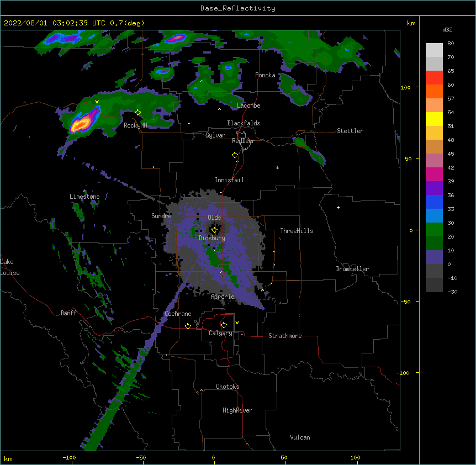This screenshot has width=476, height=465.
Task: Click the 50 tick on the bottom axis
Action: (284, 457)
